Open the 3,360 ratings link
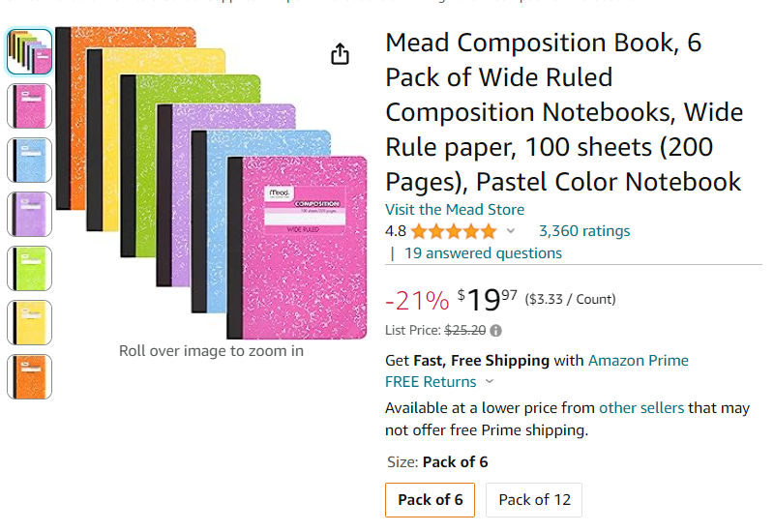Screen dimensions: 774x532 click(x=584, y=231)
